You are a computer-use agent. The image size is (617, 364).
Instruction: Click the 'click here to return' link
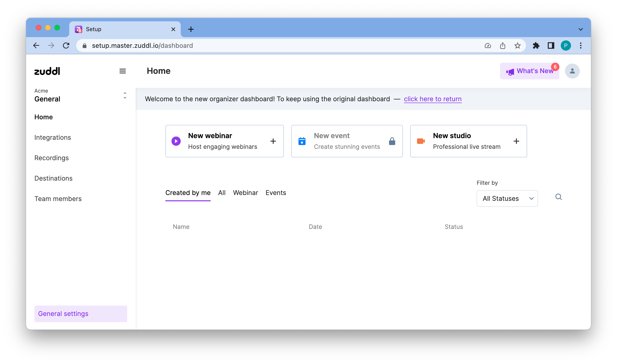point(433,99)
